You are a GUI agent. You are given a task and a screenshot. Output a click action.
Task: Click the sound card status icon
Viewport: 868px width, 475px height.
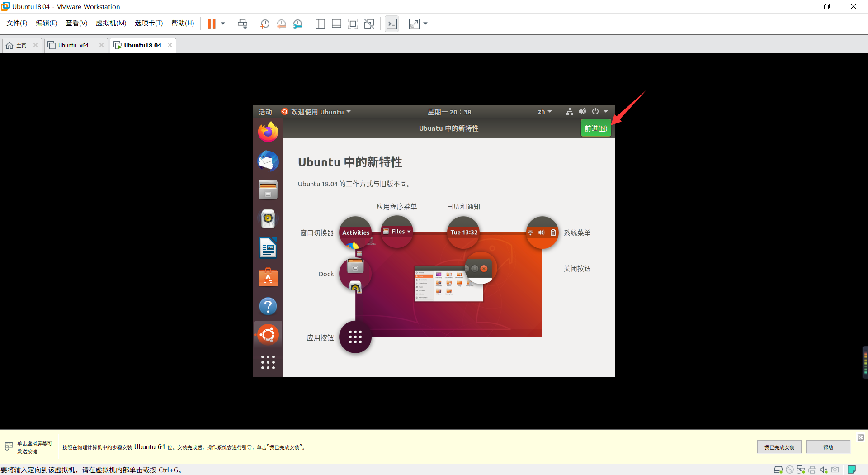(x=824, y=470)
